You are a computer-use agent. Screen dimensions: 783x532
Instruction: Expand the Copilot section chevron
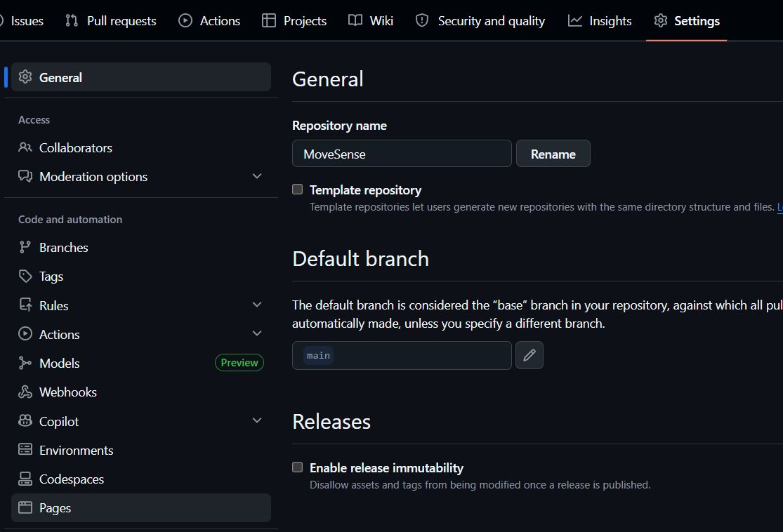[x=257, y=420]
